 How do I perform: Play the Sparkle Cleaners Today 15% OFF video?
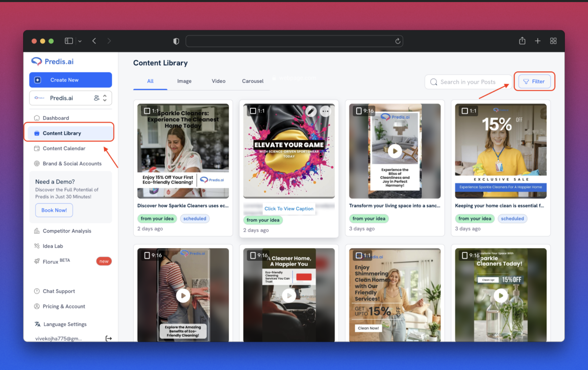tap(501, 295)
